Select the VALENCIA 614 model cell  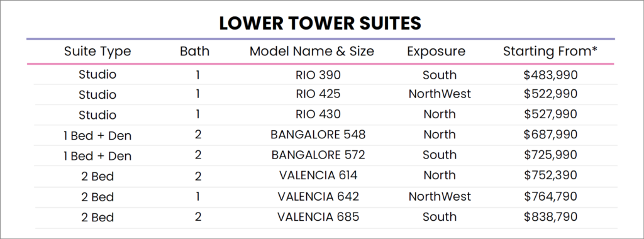(x=318, y=175)
